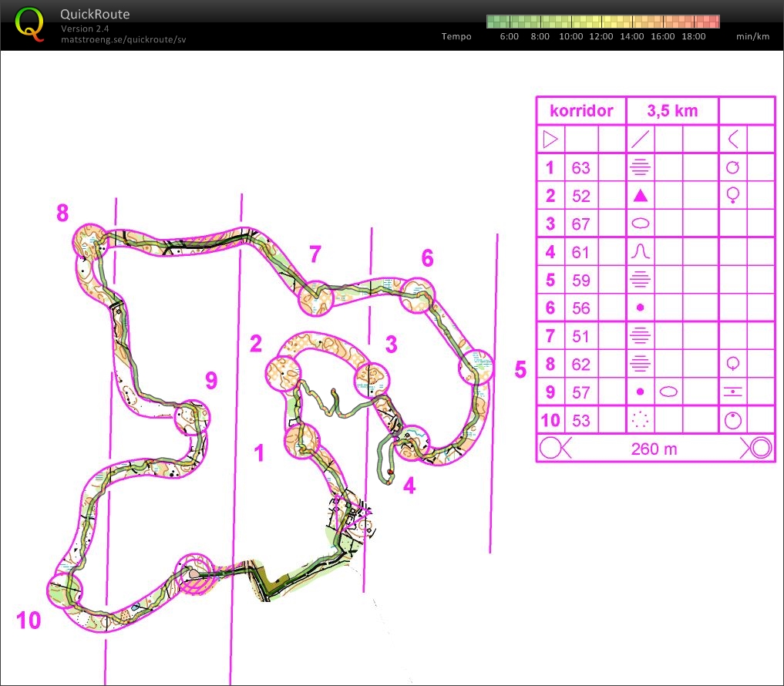
Task: Click the korridor header cell
Action: 581,110
